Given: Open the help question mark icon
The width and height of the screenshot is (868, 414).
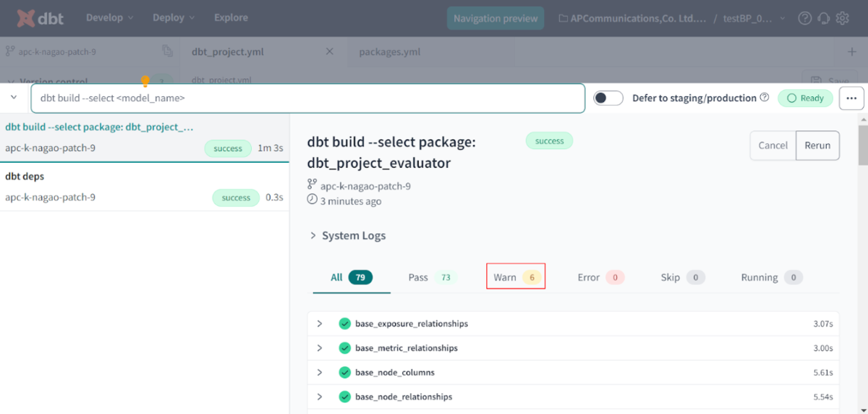Looking at the screenshot, I should (804, 18).
